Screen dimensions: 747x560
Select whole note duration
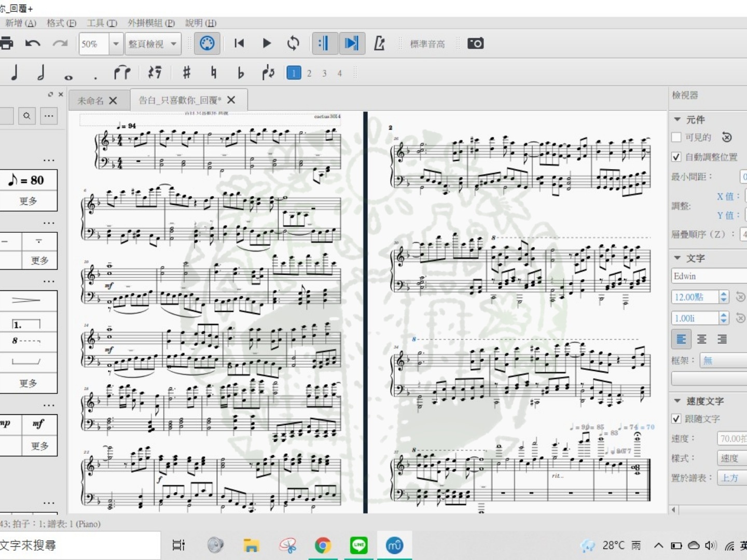click(x=68, y=77)
